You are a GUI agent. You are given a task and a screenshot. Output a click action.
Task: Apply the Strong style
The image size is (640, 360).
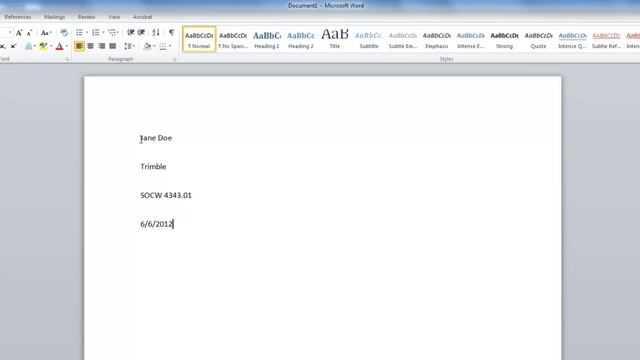pos(504,39)
